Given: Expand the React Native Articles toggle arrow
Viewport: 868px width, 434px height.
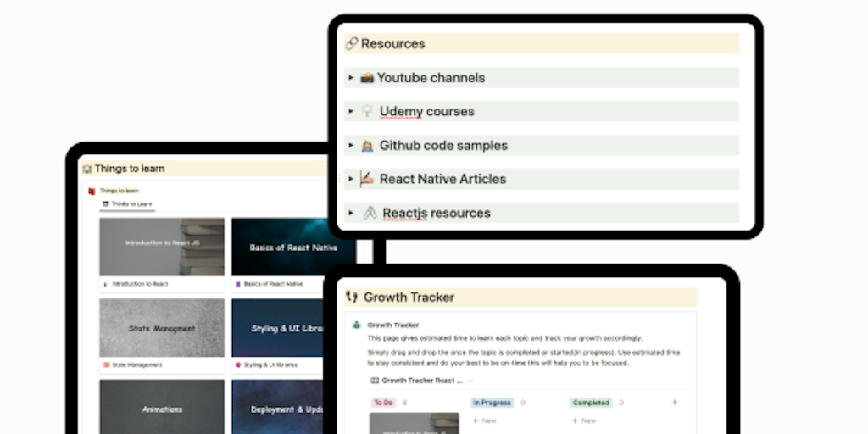Looking at the screenshot, I should (351, 179).
